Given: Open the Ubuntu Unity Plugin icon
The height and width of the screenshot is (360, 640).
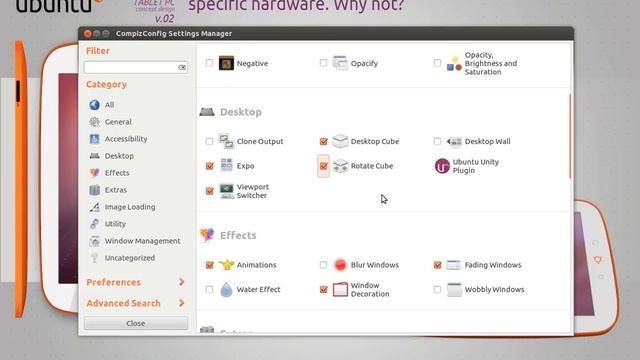Looking at the screenshot, I should pyautogui.click(x=442, y=166).
